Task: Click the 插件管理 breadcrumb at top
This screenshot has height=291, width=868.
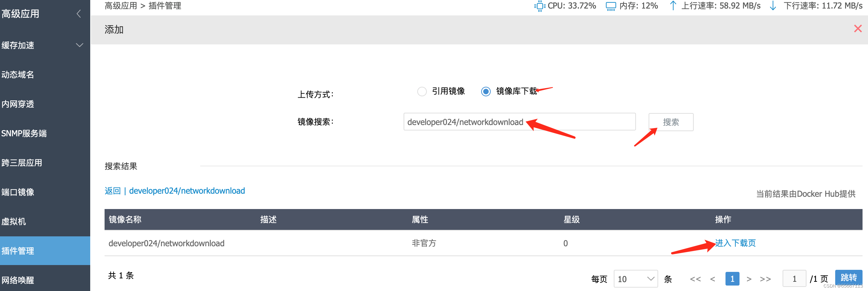Action: click(x=165, y=6)
